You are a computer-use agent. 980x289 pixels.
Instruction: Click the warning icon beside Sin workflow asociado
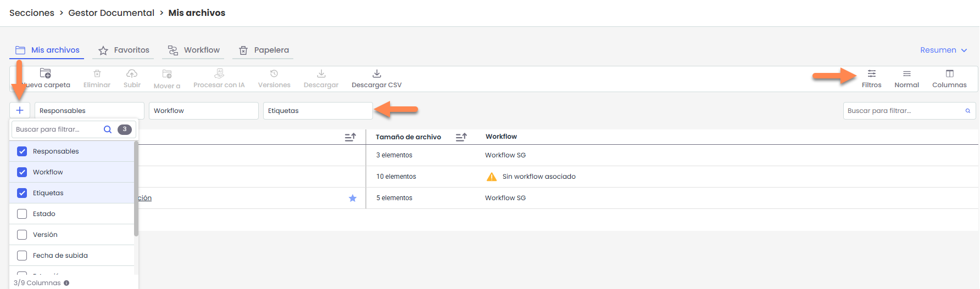[492, 177]
